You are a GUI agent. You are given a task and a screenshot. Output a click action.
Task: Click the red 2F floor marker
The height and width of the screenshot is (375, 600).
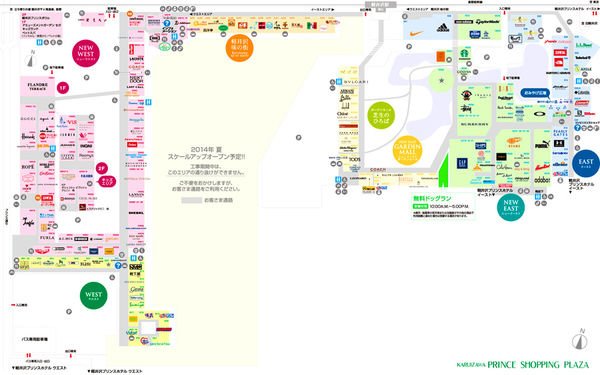(x=101, y=168)
